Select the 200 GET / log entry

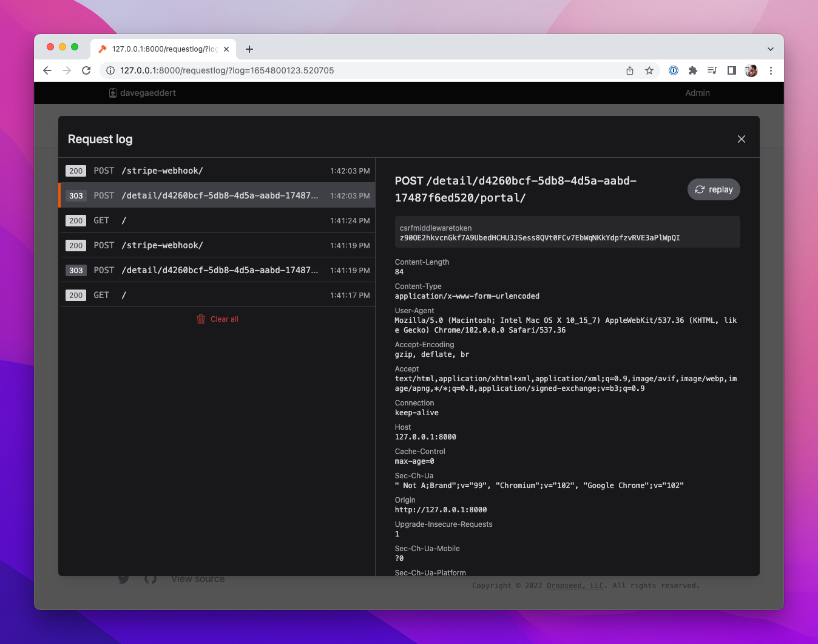[x=217, y=220]
